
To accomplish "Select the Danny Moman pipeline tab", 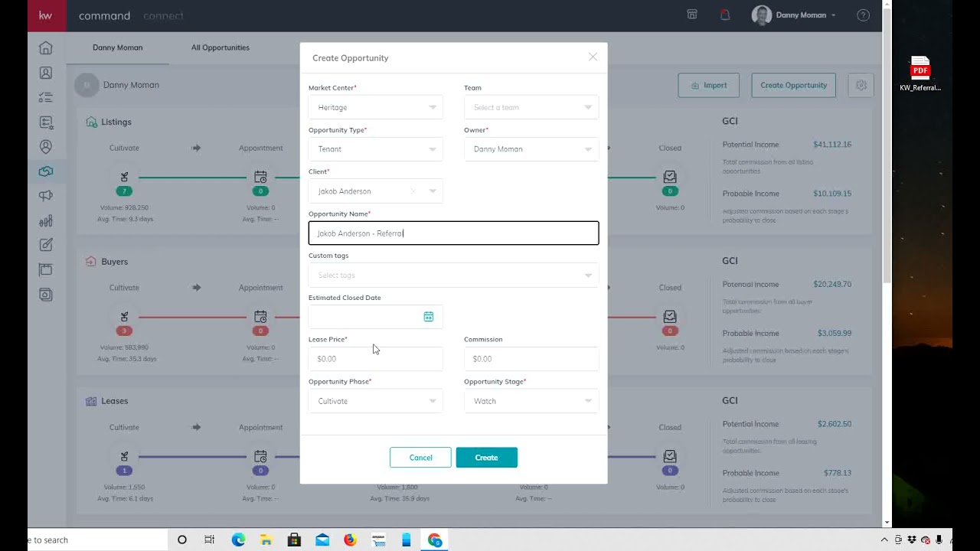I will 117,47.
